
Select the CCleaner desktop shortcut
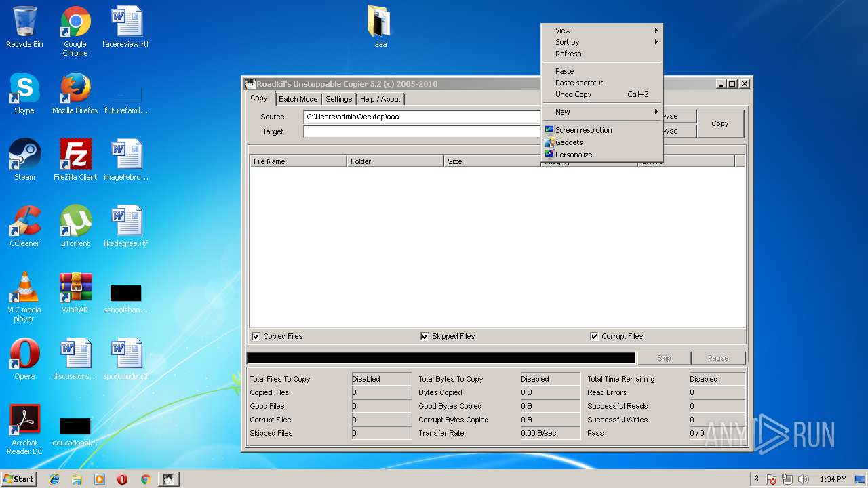tap(24, 226)
